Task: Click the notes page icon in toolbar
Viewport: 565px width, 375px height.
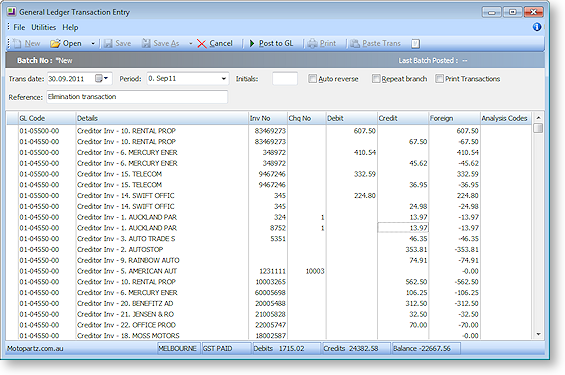Action: [x=415, y=44]
